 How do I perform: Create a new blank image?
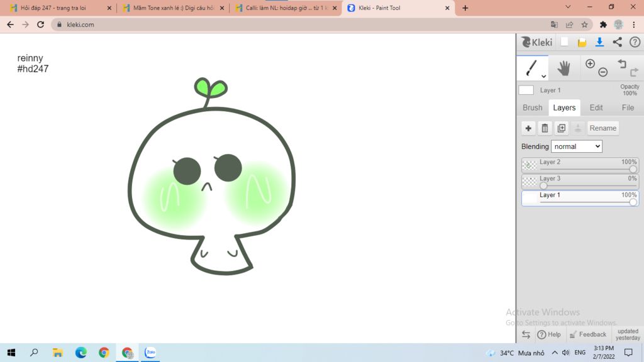point(565,42)
